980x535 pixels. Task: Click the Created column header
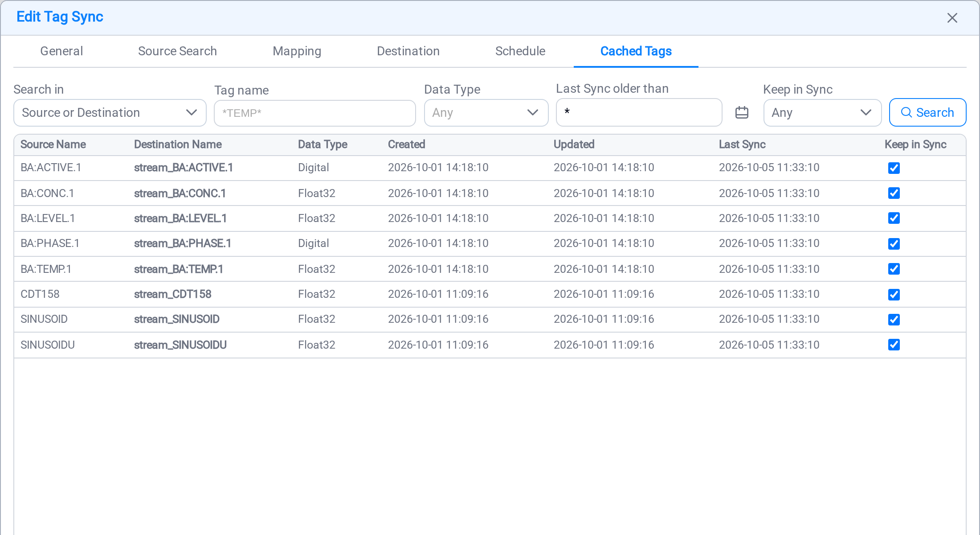[x=406, y=144]
